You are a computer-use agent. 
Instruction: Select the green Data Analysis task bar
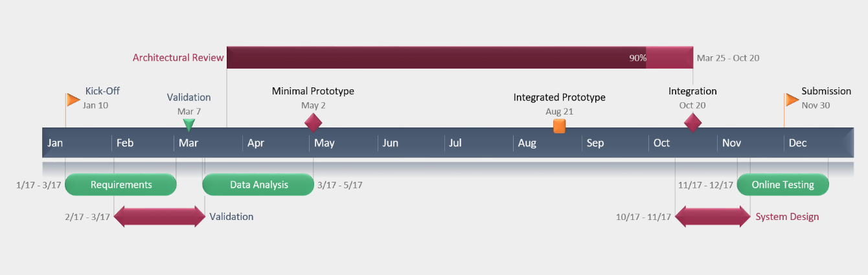point(258,184)
